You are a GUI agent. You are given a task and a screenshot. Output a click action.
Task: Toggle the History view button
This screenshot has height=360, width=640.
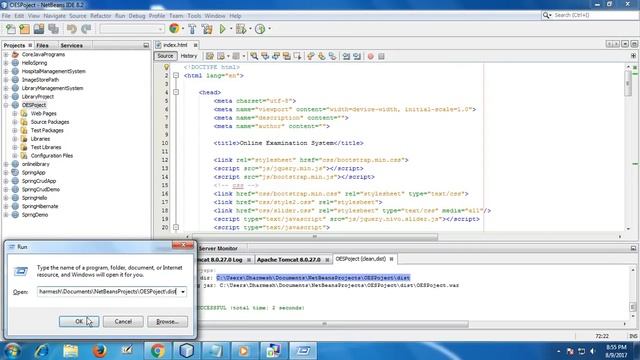(189, 56)
